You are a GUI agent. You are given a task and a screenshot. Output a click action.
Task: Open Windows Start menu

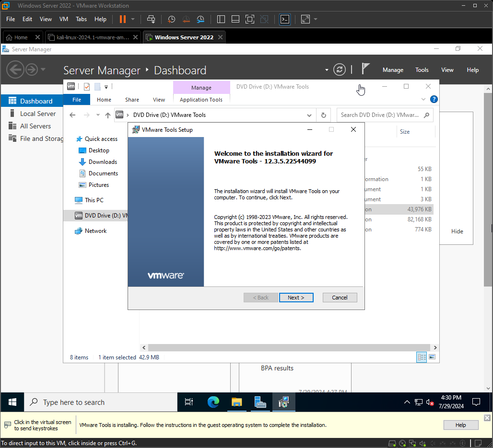(12, 402)
